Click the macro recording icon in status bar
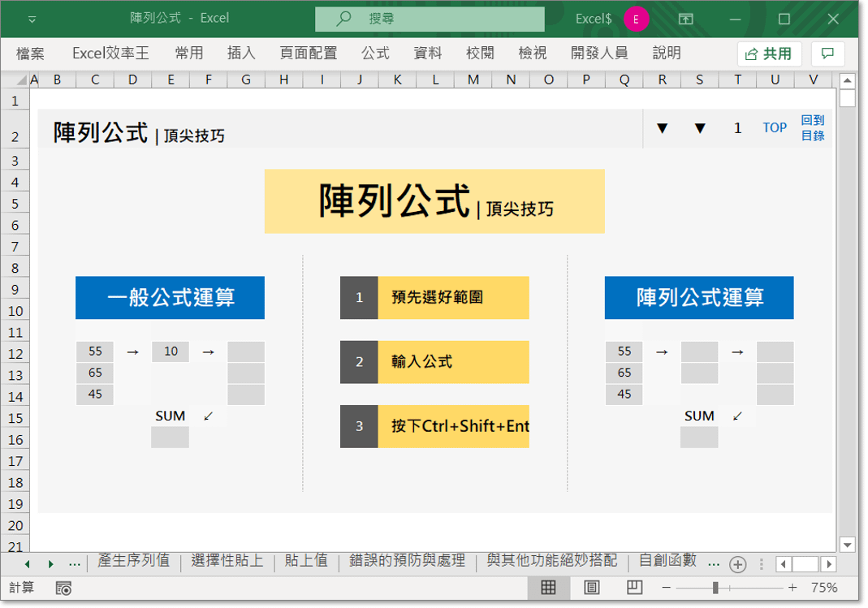Image resolution: width=868 pixels, height=608 pixels. click(x=64, y=588)
